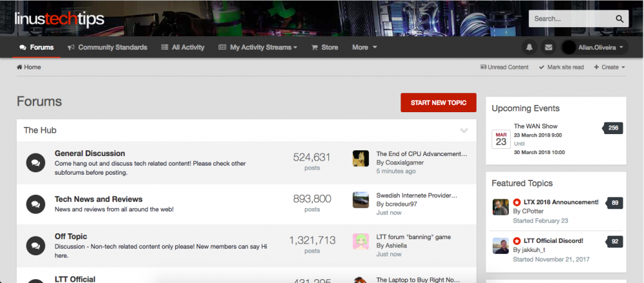
Task: Click "5 minutes ago" timestamp
Action: click(x=396, y=171)
